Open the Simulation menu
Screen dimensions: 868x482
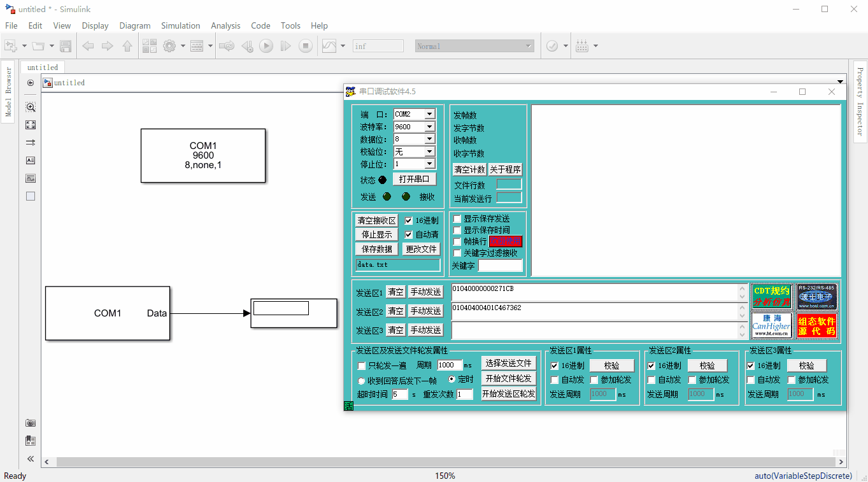pyautogui.click(x=180, y=25)
